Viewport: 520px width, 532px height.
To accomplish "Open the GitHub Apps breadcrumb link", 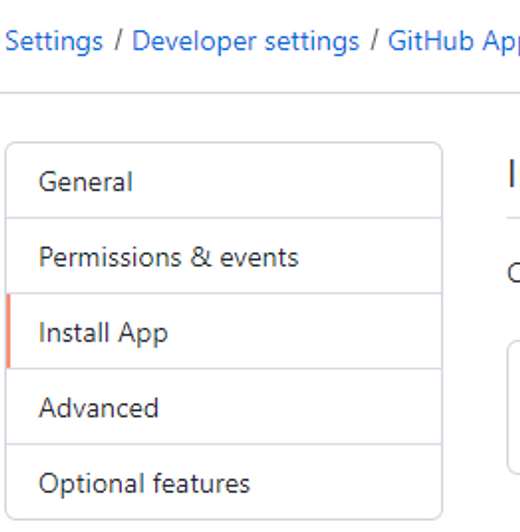I will (x=454, y=42).
